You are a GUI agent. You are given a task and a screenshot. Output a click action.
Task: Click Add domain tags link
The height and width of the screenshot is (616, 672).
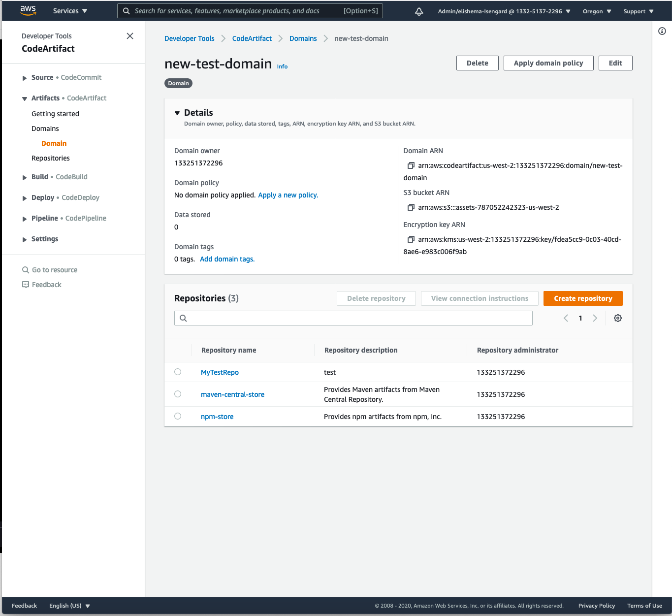227,259
